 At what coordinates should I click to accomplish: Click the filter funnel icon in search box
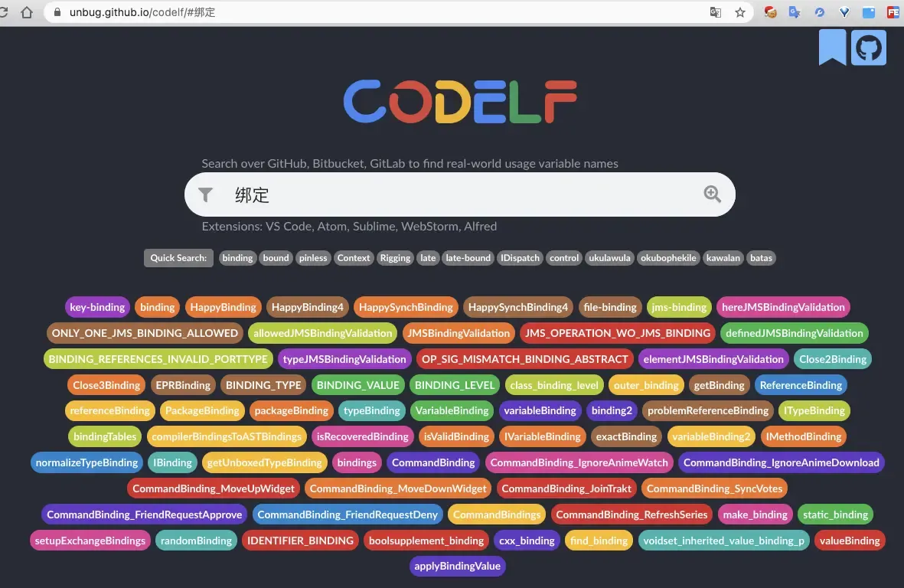point(205,194)
